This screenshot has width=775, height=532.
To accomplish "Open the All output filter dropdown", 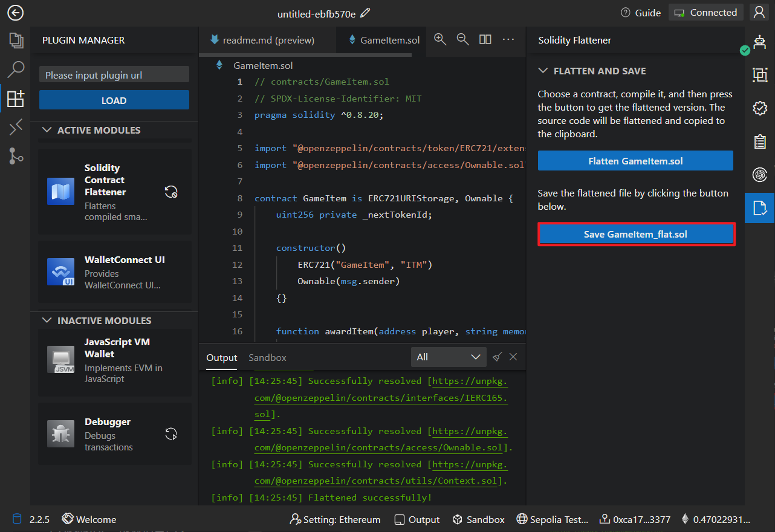I will 448,357.
